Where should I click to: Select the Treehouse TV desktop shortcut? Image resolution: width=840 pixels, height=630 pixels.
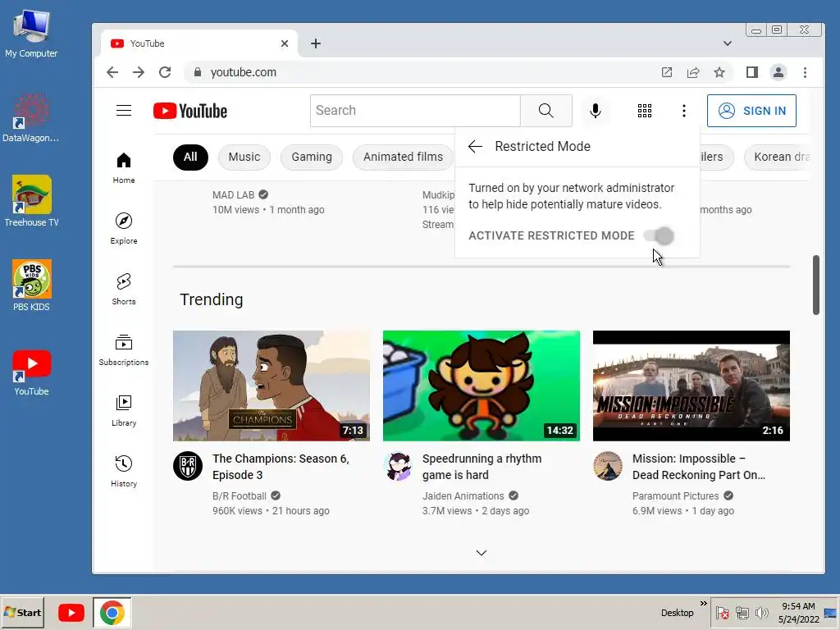(32, 201)
